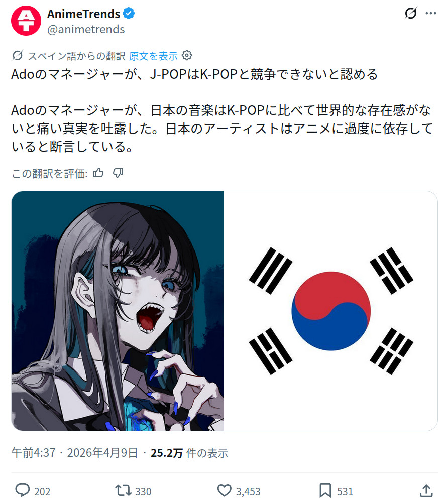Open the South Korean flag image

[x=331, y=311]
